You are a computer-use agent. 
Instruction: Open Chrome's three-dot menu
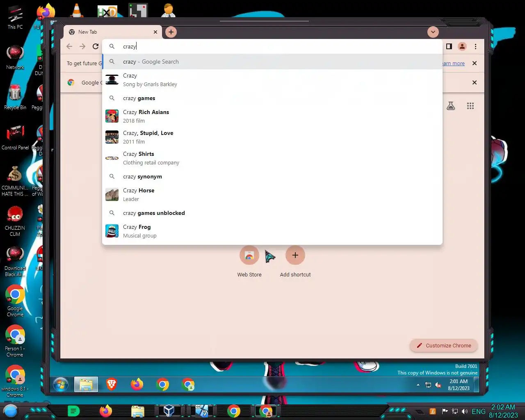point(475,46)
